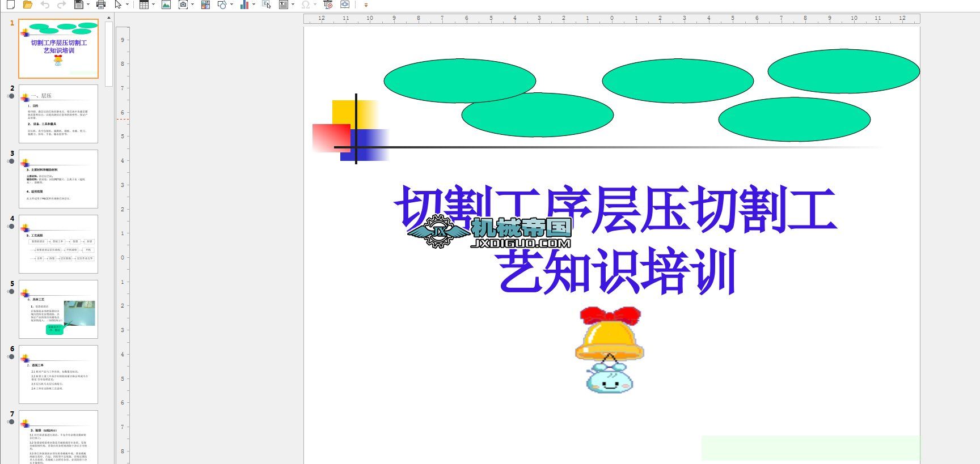Click the eye view icon in toolbar
Viewport: 980px width, 464px height.
[345, 5]
